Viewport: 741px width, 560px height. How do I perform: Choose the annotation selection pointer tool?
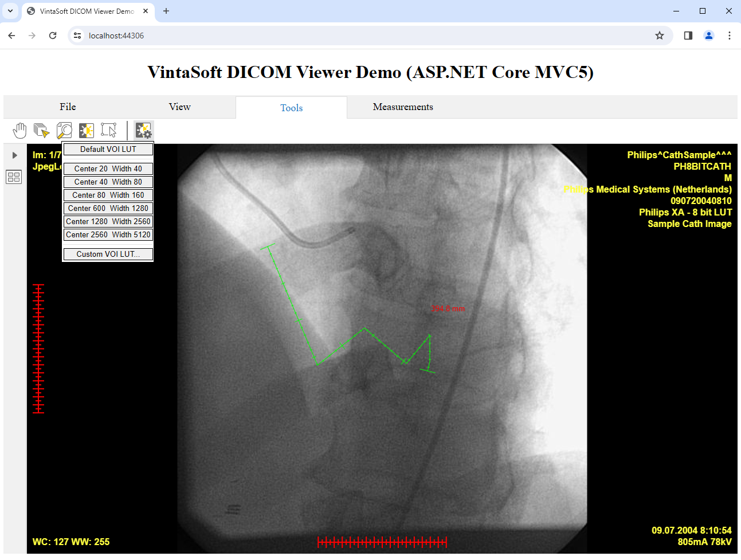(x=109, y=131)
